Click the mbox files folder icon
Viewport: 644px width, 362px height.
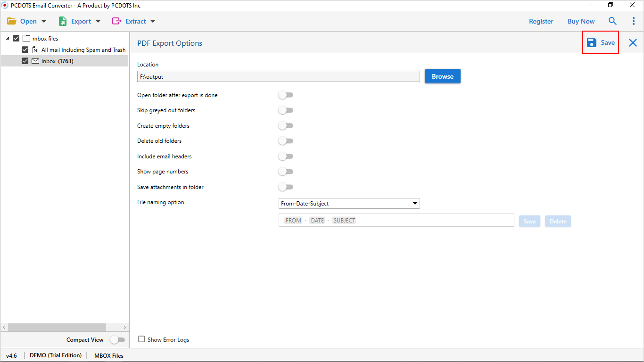tap(26, 38)
